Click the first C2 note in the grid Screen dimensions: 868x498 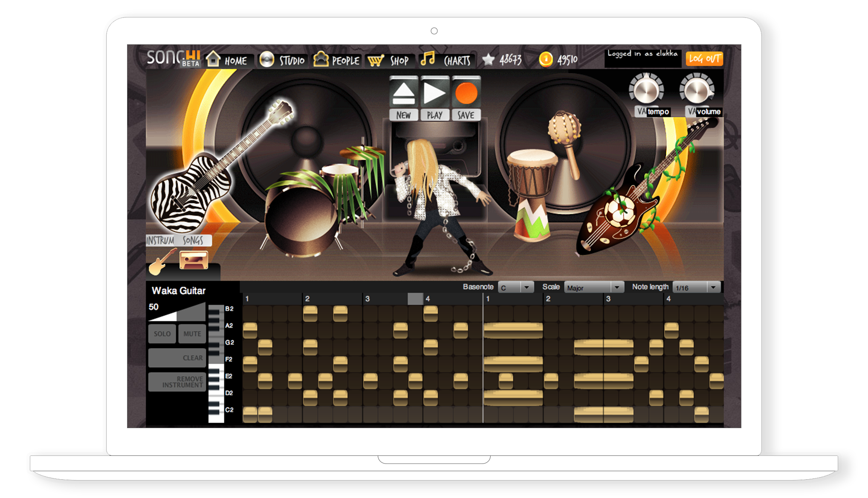point(250,414)
